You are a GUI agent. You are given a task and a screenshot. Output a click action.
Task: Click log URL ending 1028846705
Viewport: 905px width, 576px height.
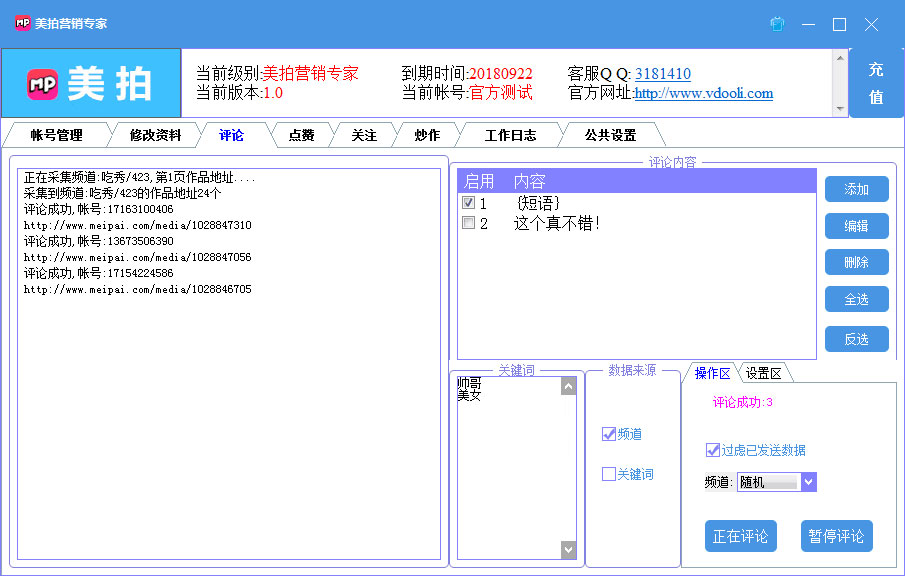coord(137,289)
